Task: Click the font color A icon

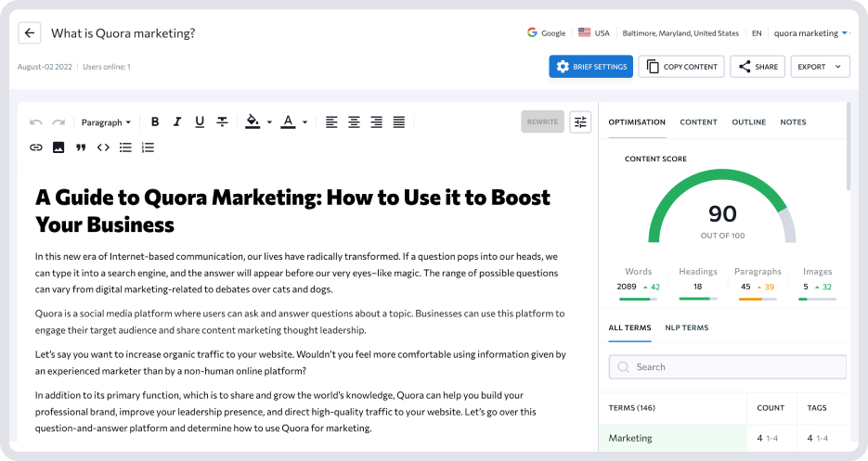Action: pos(288,122)
